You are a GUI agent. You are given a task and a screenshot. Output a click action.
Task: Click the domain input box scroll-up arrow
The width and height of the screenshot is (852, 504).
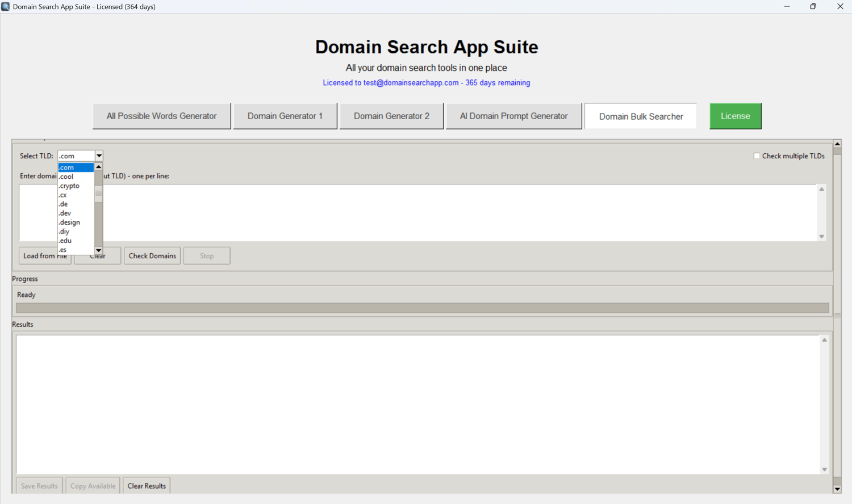[x=821, y=189]
